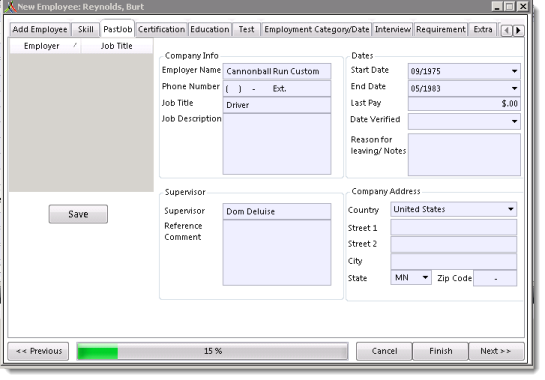Click the Cancel button

point(384,351)
